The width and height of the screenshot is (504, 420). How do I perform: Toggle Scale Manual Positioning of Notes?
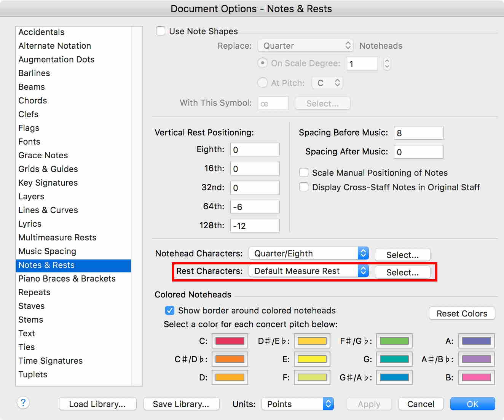click(x=304, y=172)
